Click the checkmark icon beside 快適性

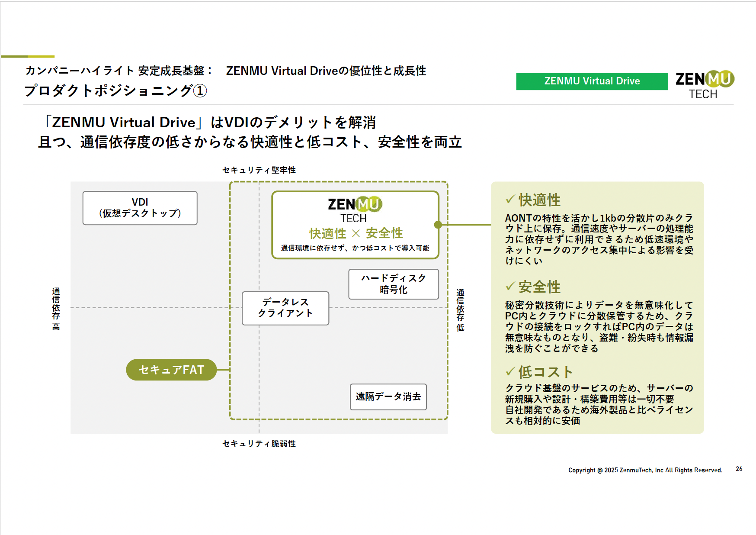coord(510,199)
